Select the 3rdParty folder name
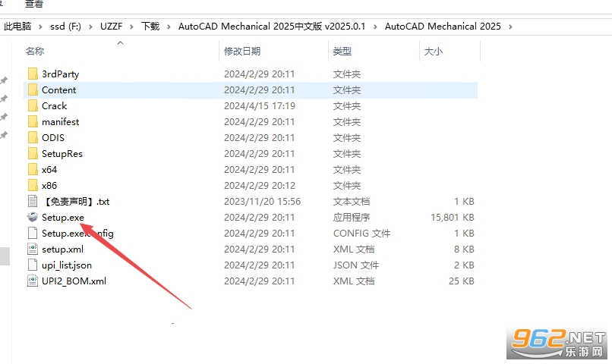Screen dimensions: 612x364 (x=61, y=74)
